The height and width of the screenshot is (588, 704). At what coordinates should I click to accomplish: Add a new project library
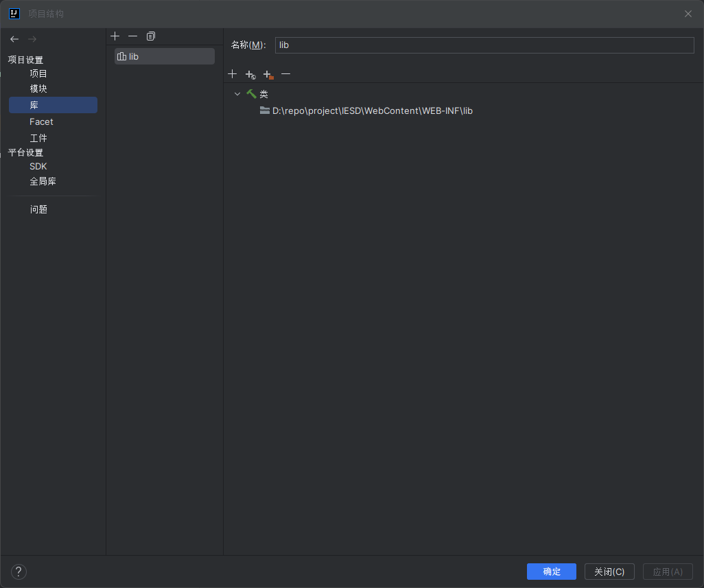pos(115,36)
